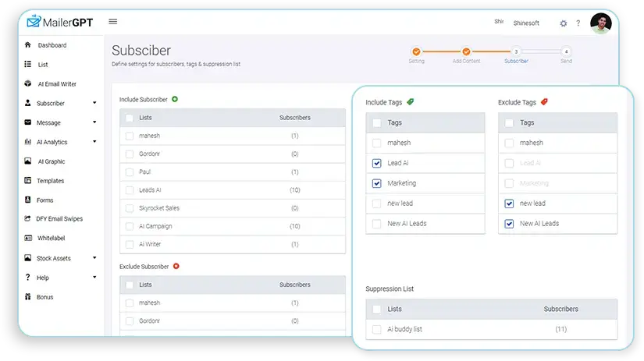Viewport: 644px width, 361px height.
Task: Click the Dashboard home icon
Action: [27, 44]
